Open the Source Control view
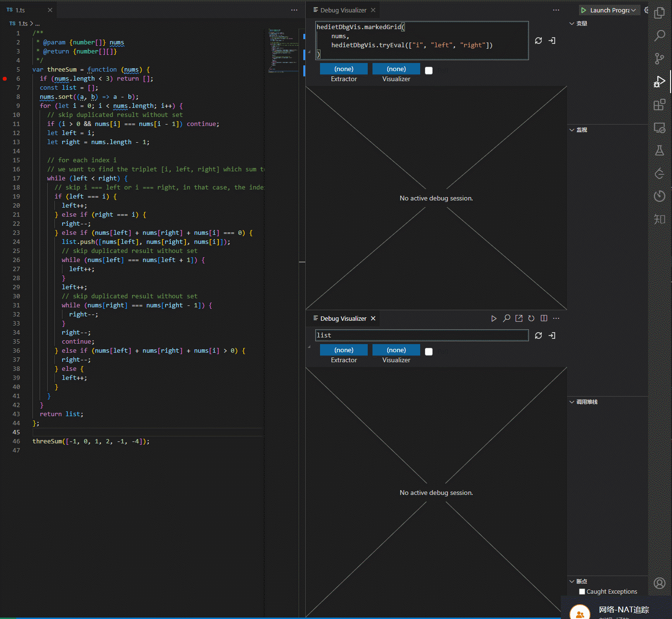Viewport: 672px width, 619px height. pyautogui.click(x=660, y=58)
